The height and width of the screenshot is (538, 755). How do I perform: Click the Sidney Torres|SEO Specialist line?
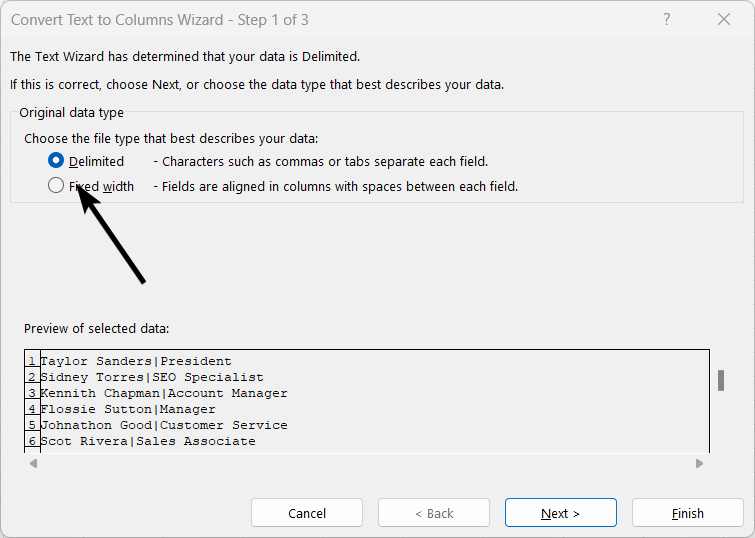point(152,377)
